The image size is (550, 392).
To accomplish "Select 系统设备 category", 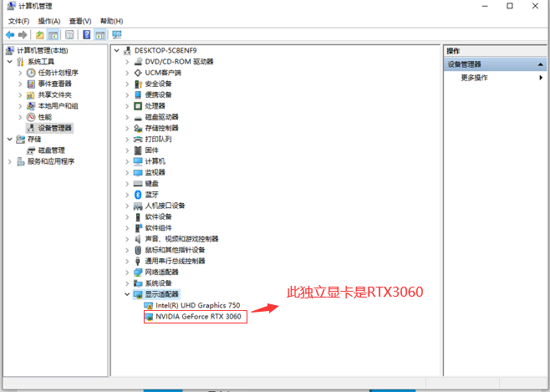I will click(159, 283).
